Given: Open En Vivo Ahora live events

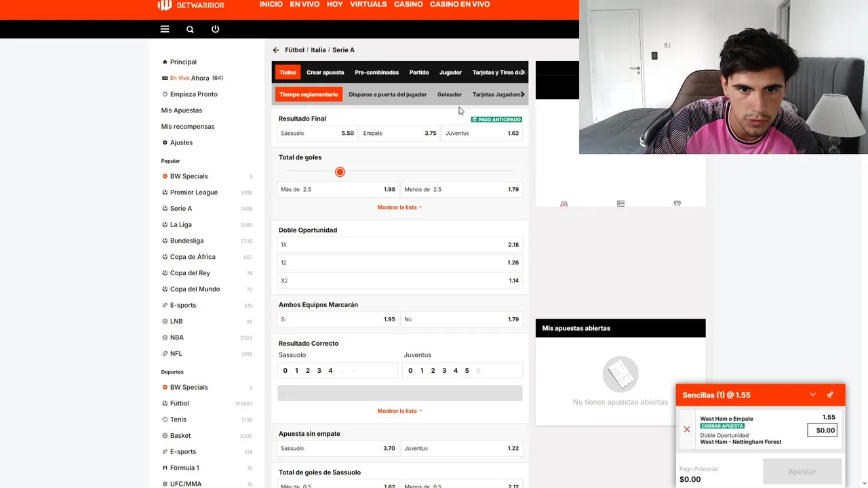Looking at the screenshot, I should (193, 78).
